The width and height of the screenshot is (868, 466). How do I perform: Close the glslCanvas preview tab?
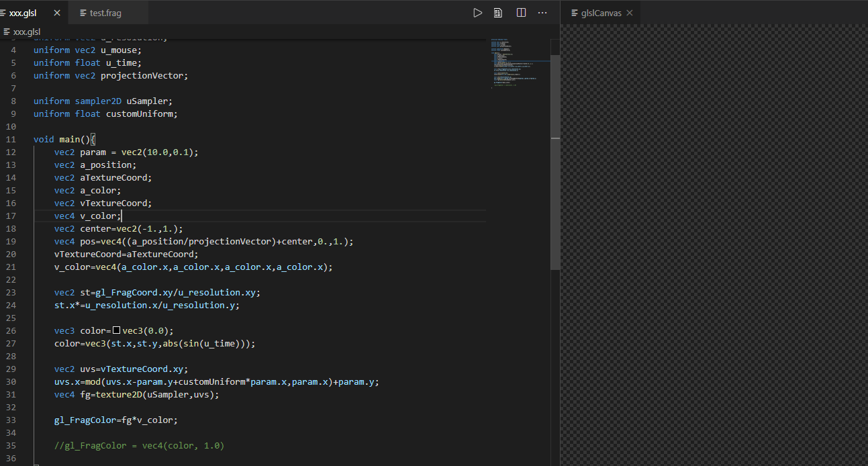tap(628, 13)
